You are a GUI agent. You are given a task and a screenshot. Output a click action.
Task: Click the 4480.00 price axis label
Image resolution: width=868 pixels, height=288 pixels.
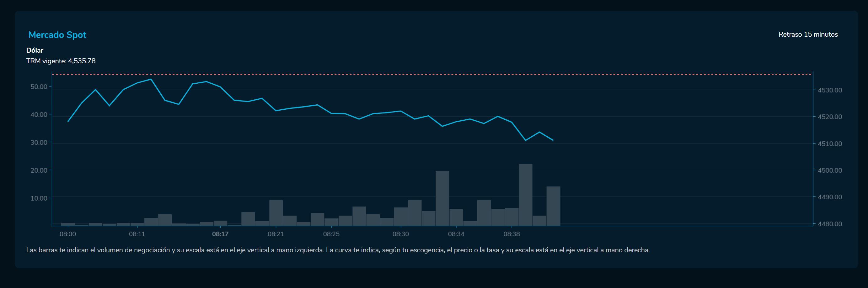click(x=830, y=224)
